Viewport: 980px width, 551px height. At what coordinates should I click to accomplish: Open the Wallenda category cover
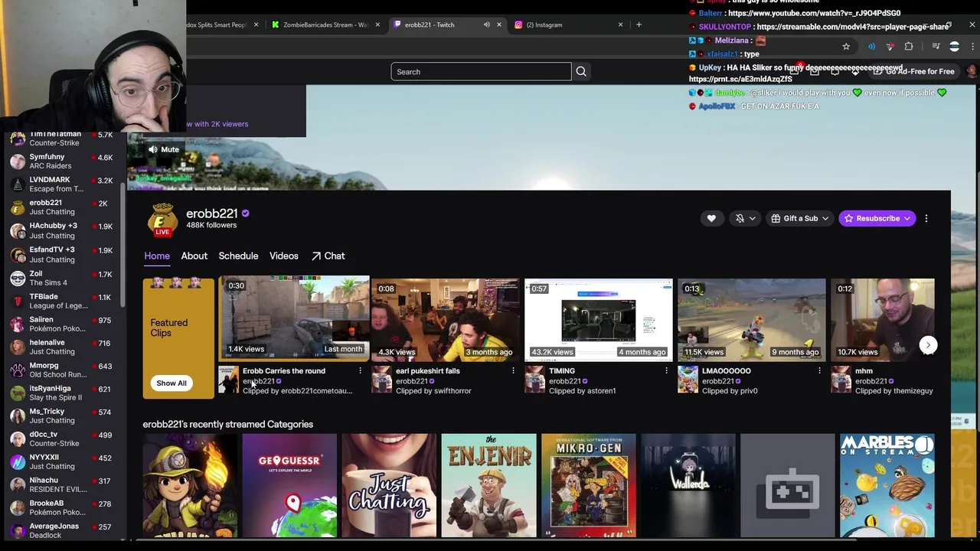(688, 485)
